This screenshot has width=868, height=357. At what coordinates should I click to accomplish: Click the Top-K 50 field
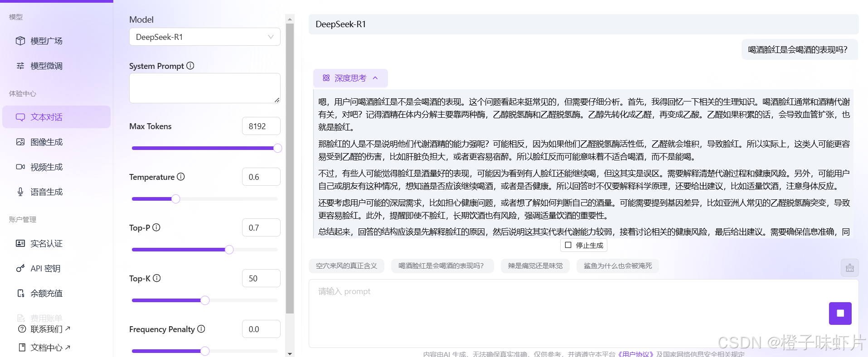261,278
